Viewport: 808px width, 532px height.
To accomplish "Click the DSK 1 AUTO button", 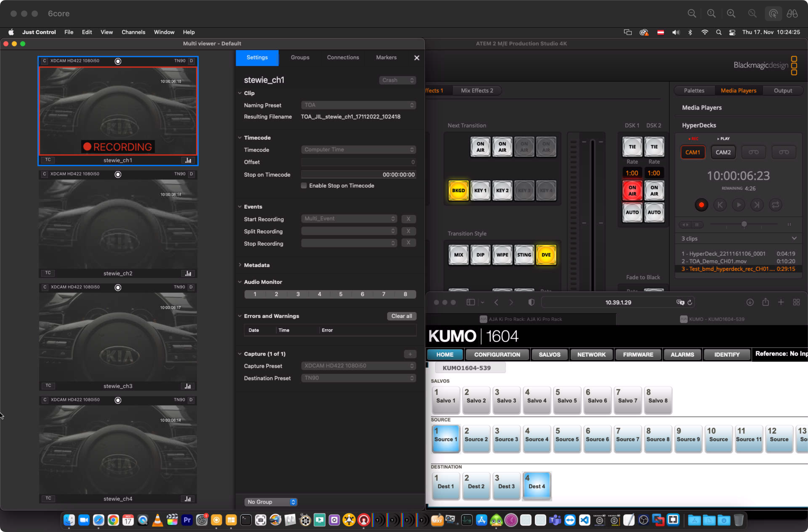I will [632, 212].
